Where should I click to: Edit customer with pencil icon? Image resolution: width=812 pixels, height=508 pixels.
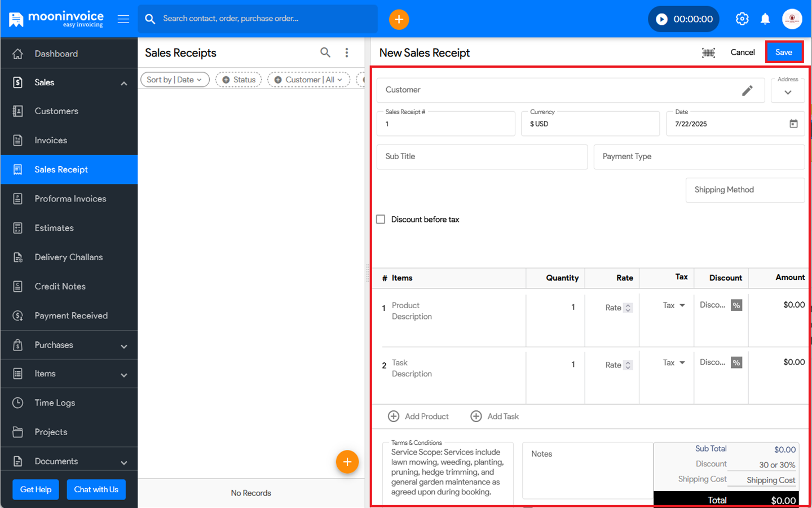tap(747, 90)
